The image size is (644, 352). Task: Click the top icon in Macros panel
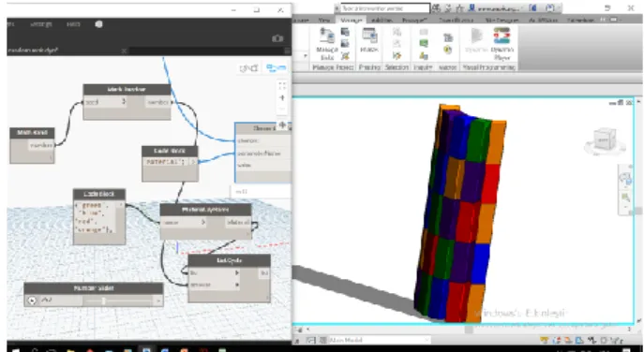pos(448,37)
